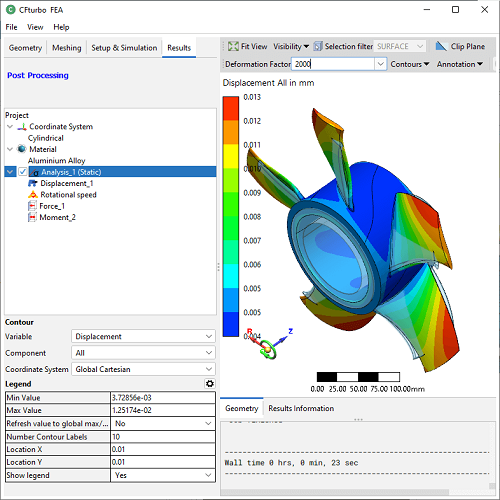
Task: Select the Rotational speed load icon
Action: coord(33,195)
